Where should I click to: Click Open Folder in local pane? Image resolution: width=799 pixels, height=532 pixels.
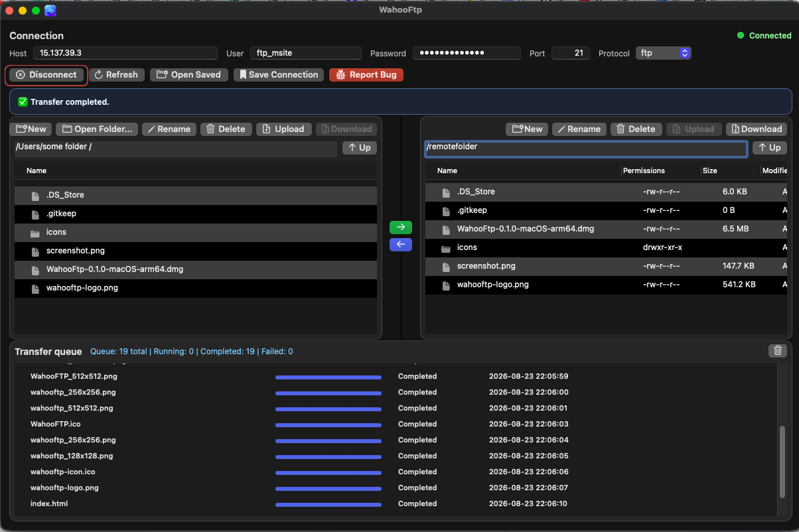pyautogui.click(x=97, y=129)
